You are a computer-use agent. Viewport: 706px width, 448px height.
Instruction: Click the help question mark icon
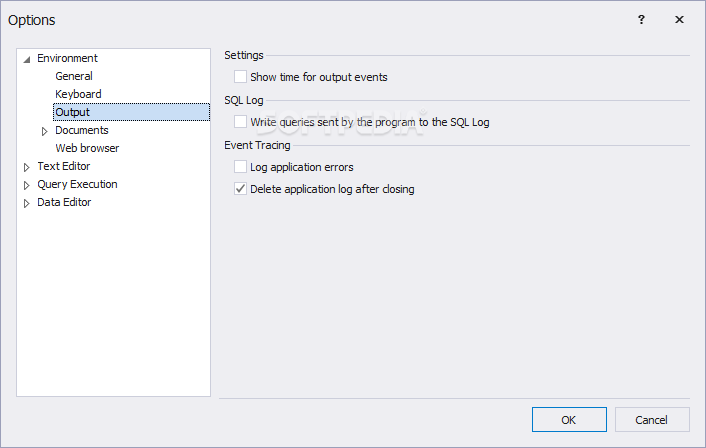[641, 19]
